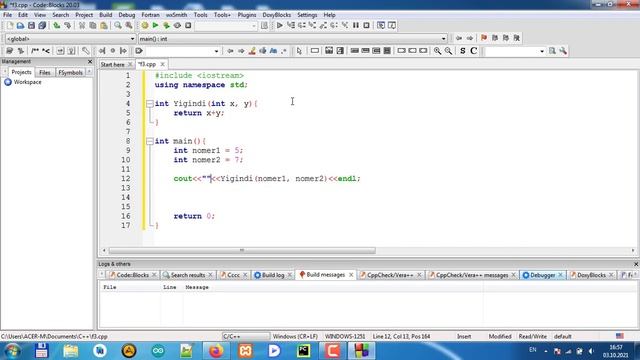Open Firefox from the taskbar
This screenshot has width=640, height=360.
[216, 351]
